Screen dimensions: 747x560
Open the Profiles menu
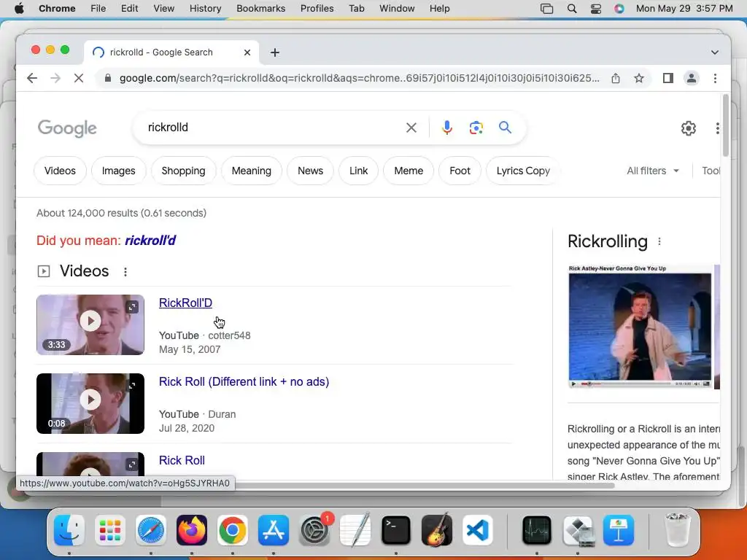317,9
